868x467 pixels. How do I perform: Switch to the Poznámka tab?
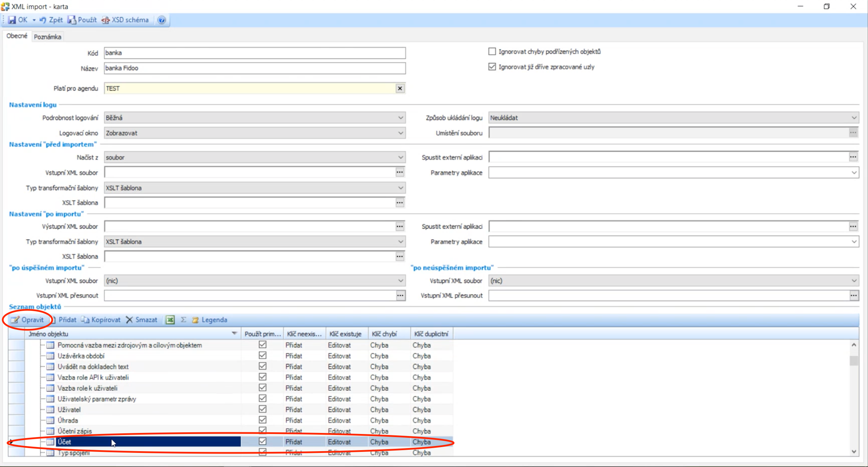click(47, 37)
